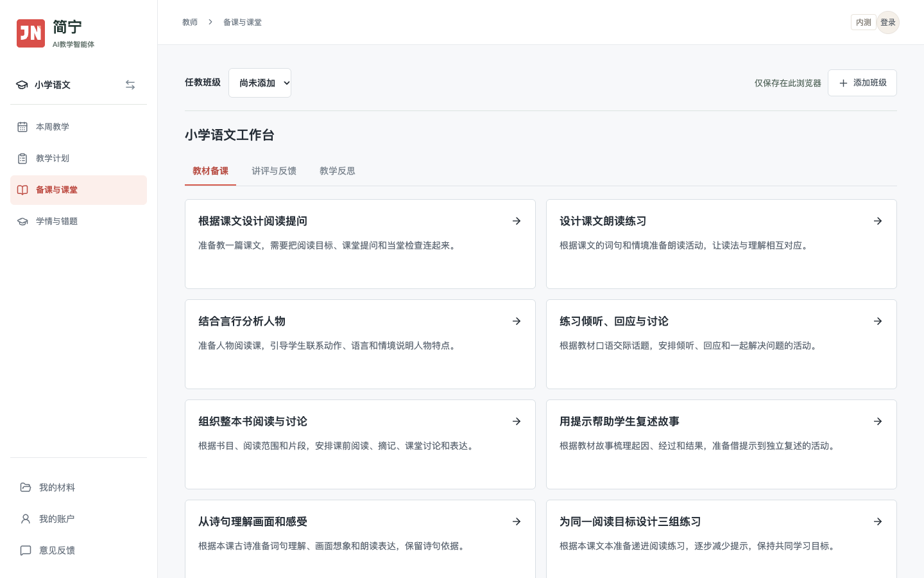Click the 登录 button

888,22
